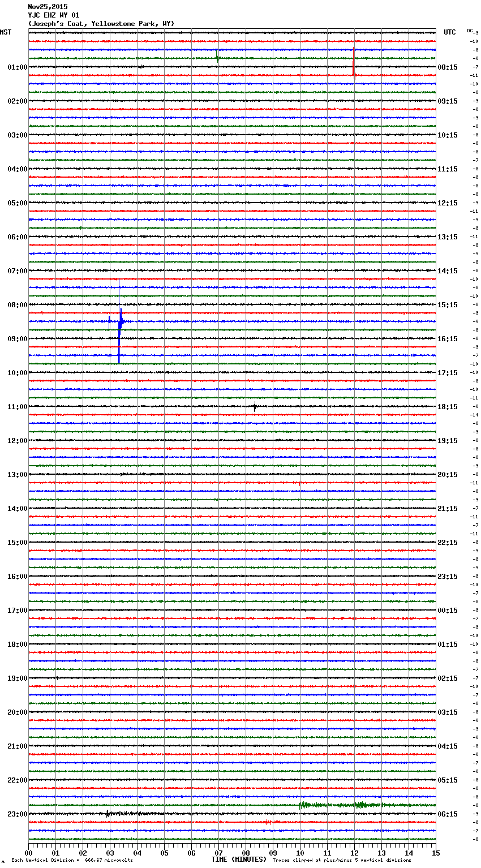Click minute tick label 03 on the time axis

click(x=110, y=853)
